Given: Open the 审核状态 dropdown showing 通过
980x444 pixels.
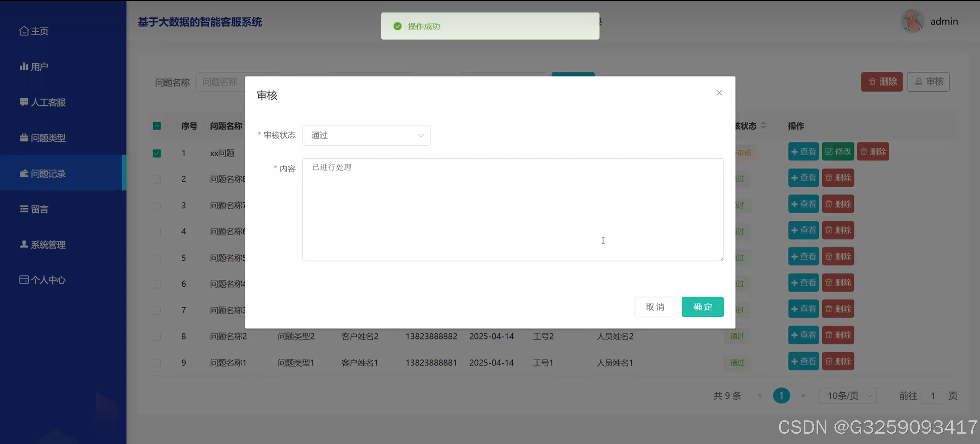Looking at the screenshot, I should pyautogui.click(x=366, y=135).
